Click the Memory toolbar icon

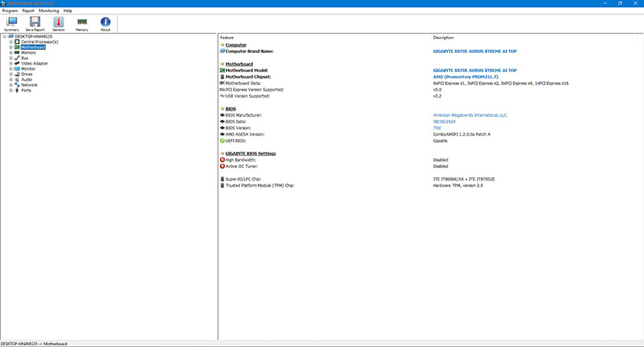coord(81,23)
